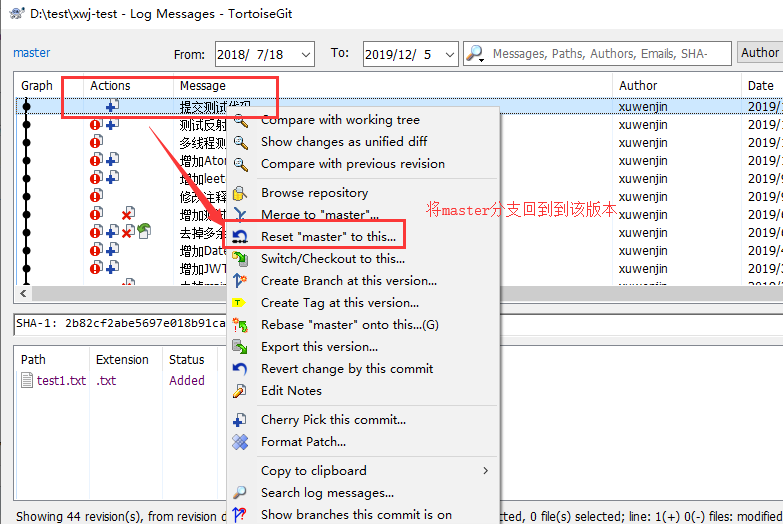Choose Format Patch...
783x524 pixels.
point(304,442)
